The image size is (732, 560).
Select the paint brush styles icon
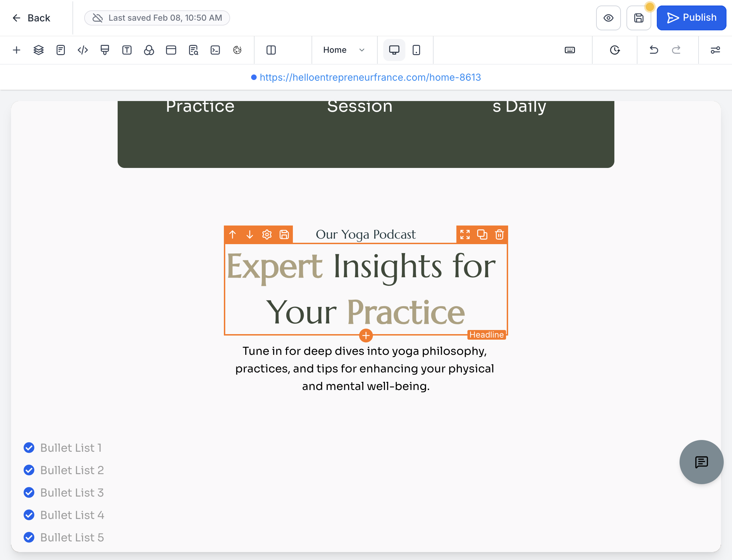click(105, 50)
